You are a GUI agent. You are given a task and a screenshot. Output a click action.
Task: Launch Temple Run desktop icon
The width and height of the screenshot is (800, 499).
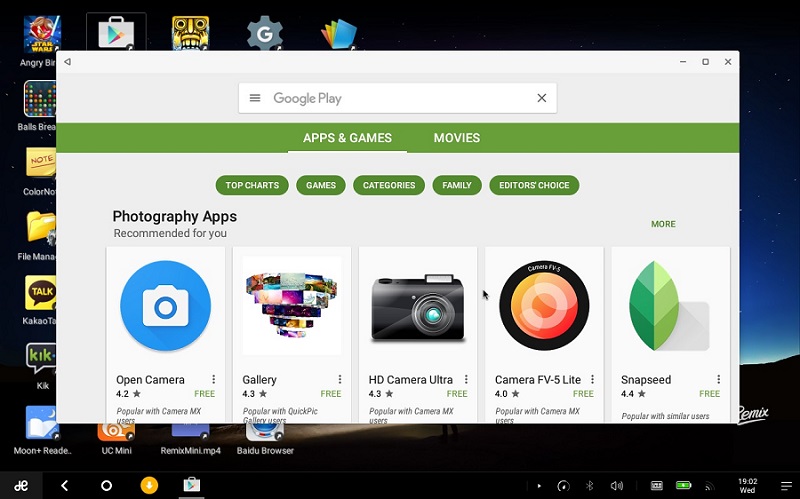pyautogui.click(x=190, y=33)
